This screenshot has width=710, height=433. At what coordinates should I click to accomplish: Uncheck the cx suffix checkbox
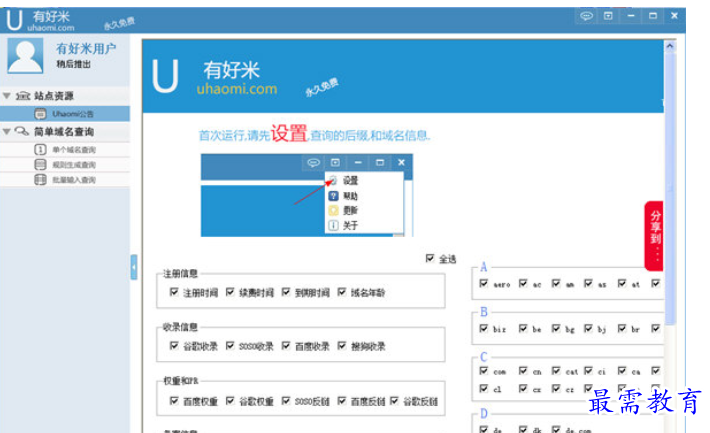523,389
